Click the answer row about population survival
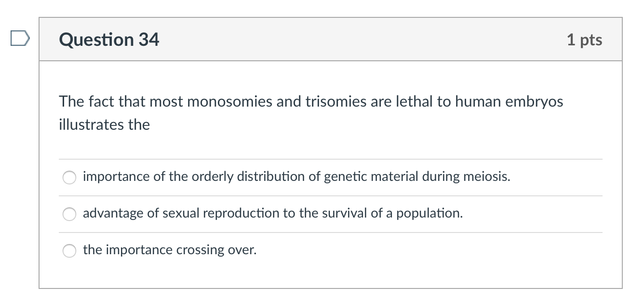This screenshot has width=644, height=301. [x=272, y=213]
